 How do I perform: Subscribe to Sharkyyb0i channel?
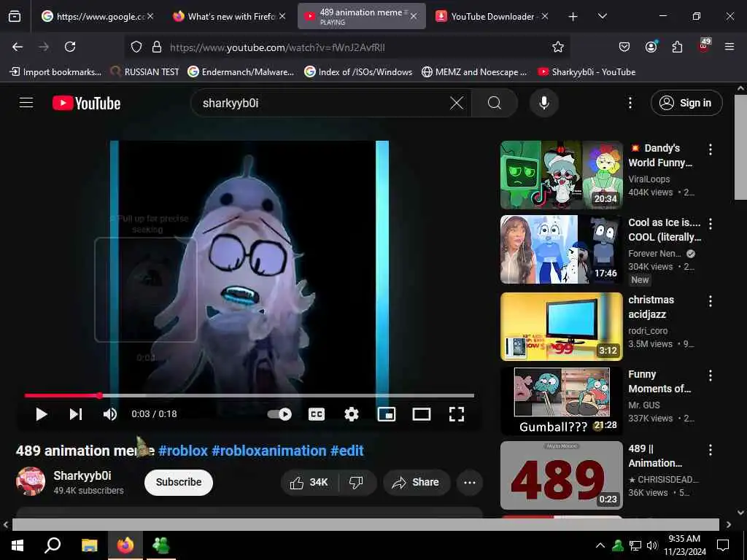tap(179, 483)
